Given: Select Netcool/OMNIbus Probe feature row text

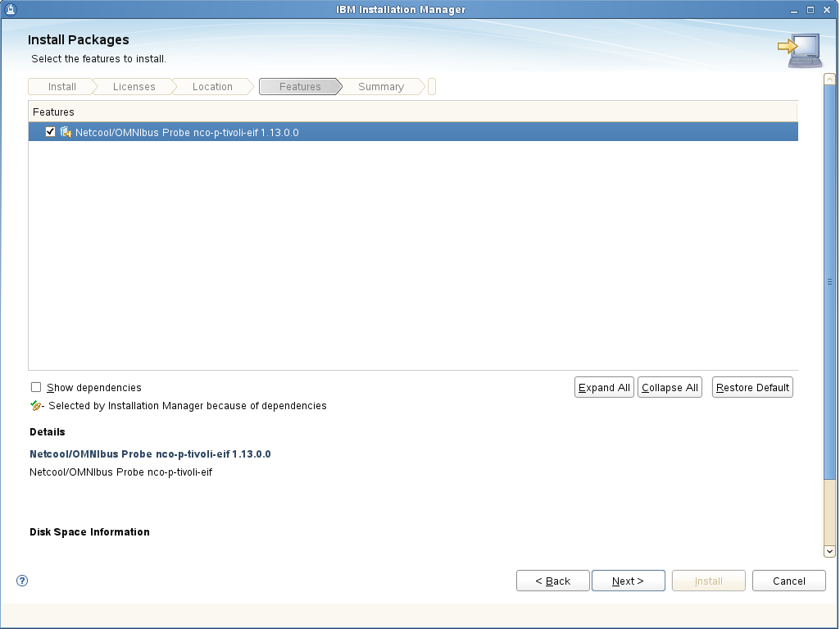Looking at the screenshot, I should (187, 133).
